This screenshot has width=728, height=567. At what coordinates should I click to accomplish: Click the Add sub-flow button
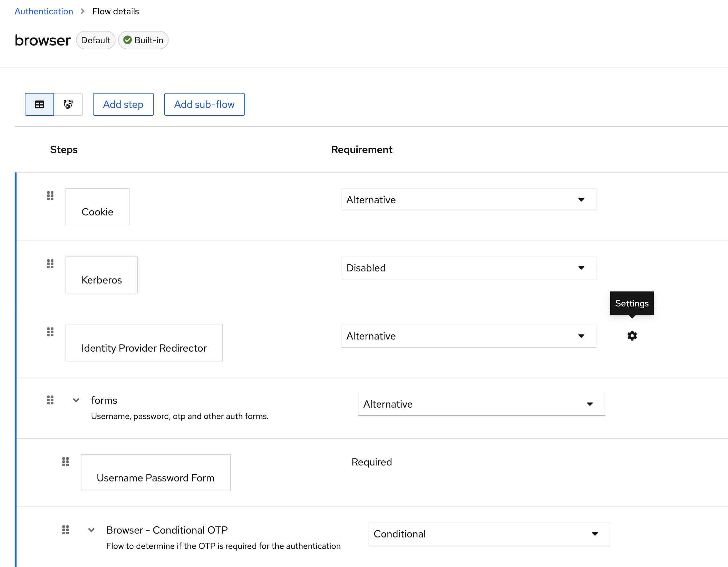coord(204,104)
